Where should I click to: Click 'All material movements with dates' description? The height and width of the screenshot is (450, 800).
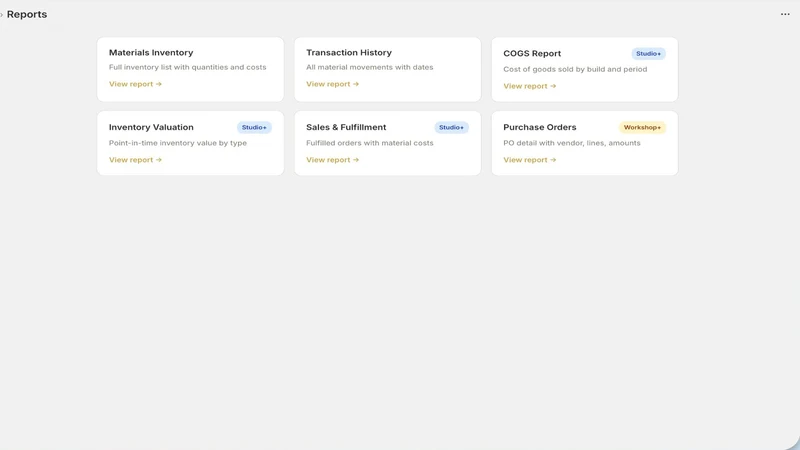369,67
